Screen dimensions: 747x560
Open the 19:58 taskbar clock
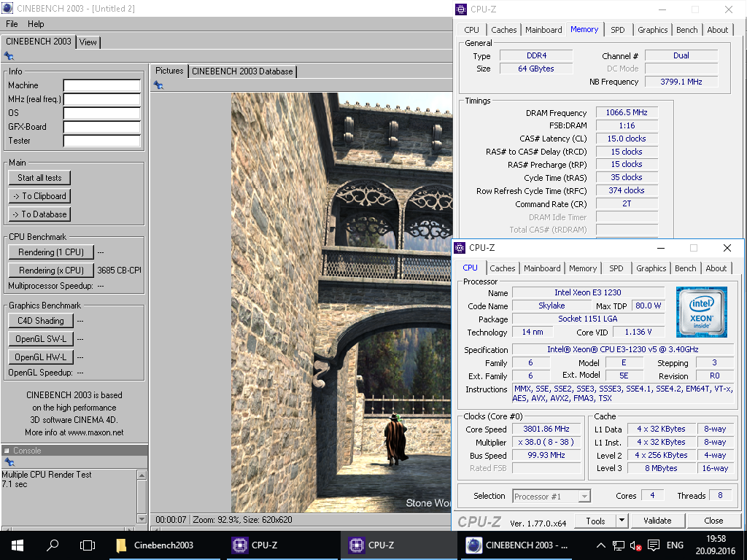[716, 545]
